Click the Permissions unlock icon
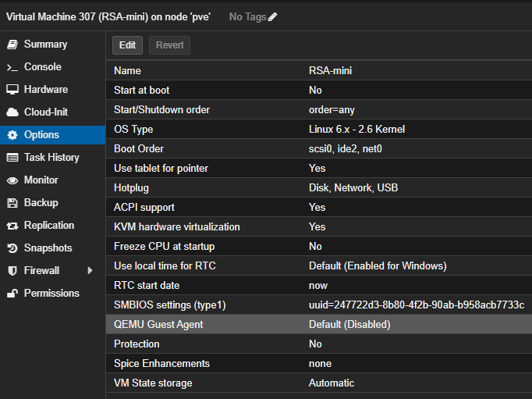Image resolution: width=532 pixels, height=399 pixels. click(12, 294)
